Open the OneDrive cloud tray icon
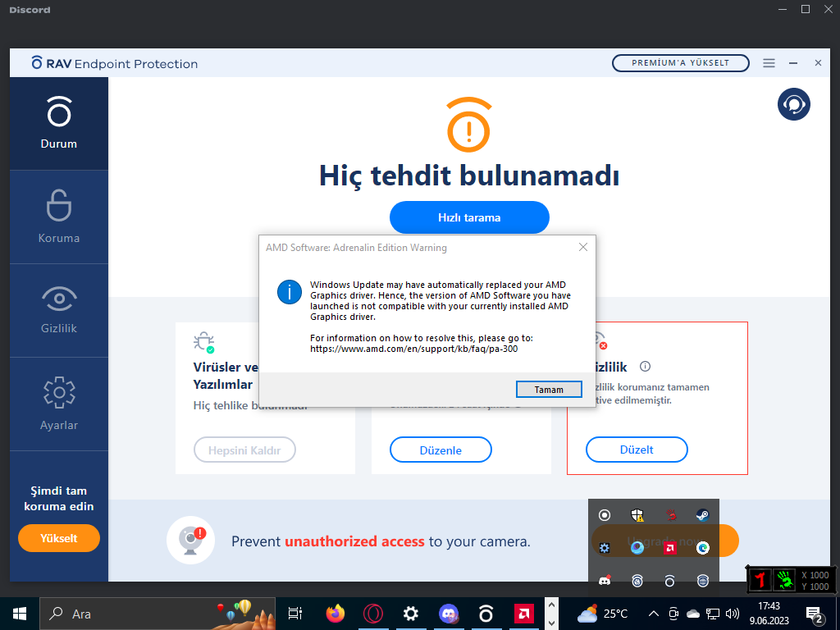840x630 pixels. coord(693,614)
